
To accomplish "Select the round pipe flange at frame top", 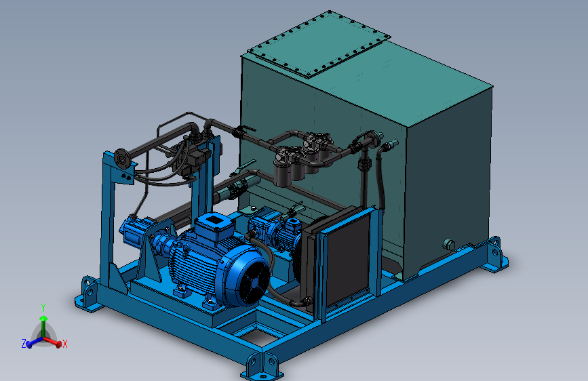I will click(x=122, y=159).
